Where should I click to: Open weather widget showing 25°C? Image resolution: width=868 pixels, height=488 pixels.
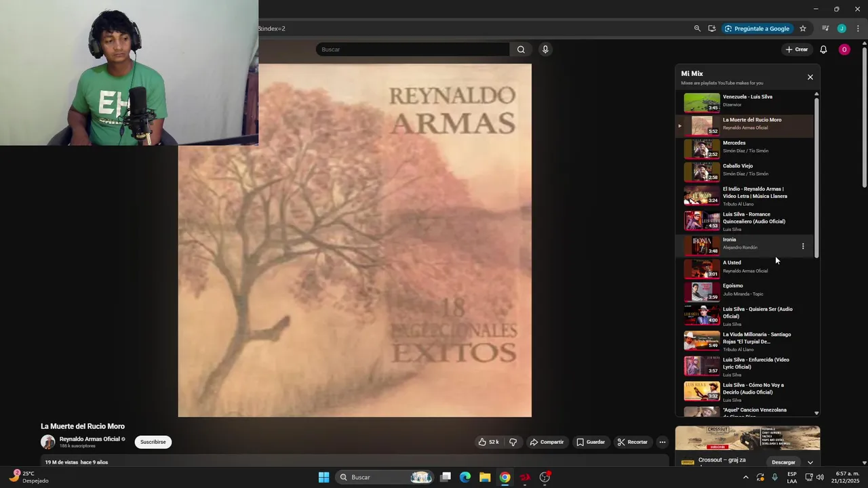[x=28, y=477]
